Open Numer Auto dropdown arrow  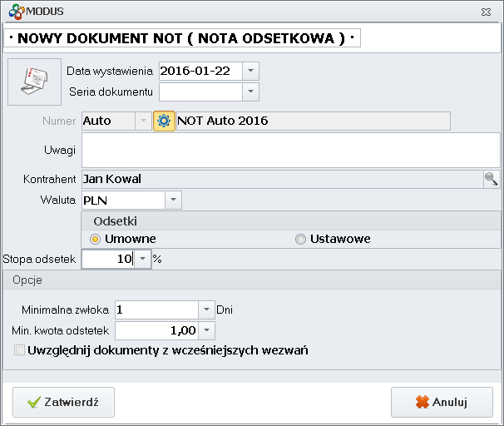(x=143, y=121)
